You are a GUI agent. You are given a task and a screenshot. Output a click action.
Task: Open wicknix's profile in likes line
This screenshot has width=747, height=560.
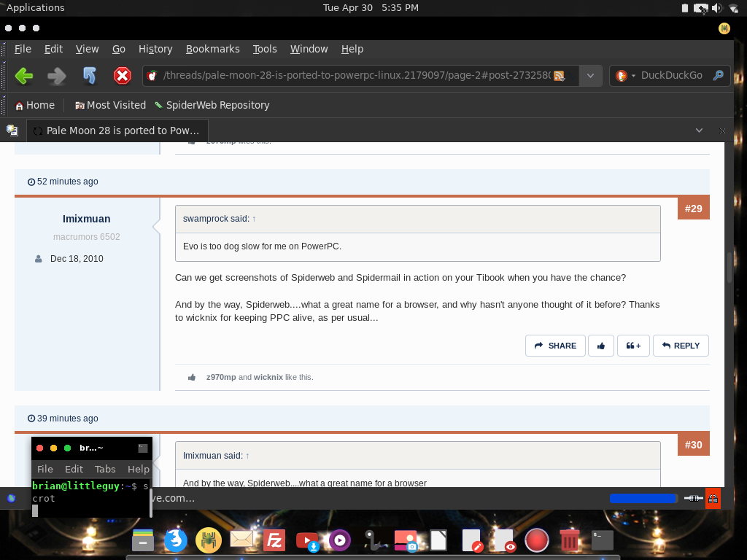(268, 377)
